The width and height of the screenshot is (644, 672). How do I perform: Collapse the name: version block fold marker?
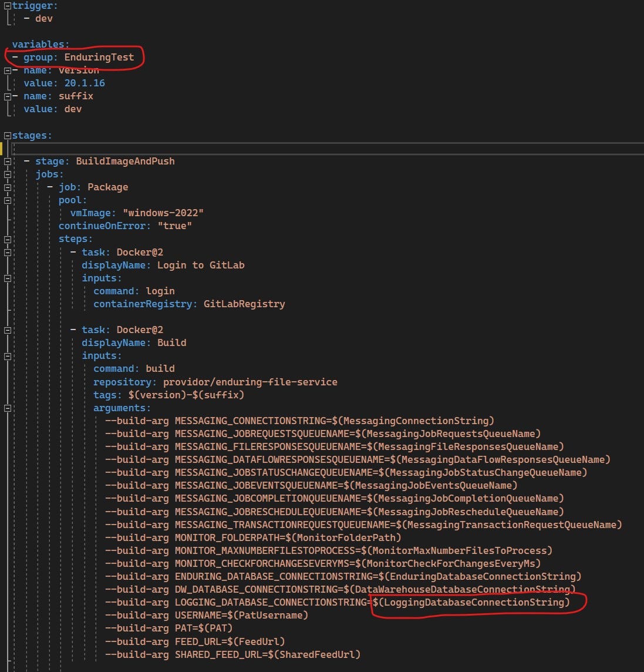coord(7,70)
